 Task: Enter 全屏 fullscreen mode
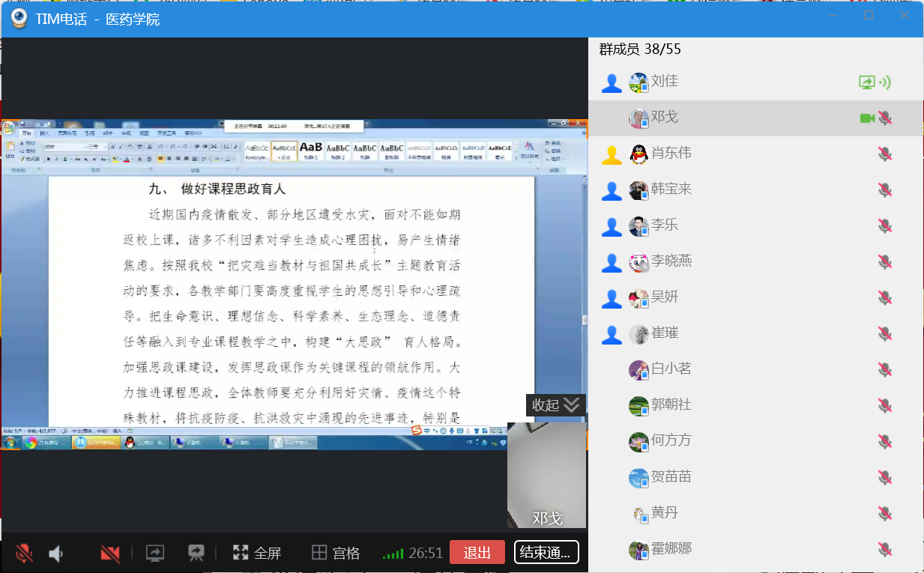256,554
